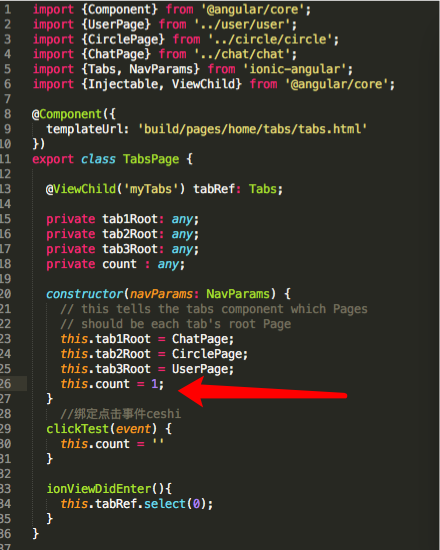This screenshot has height=550, width=440.
Task: Click the 'ionic-angular' import string
Action: 295,69
